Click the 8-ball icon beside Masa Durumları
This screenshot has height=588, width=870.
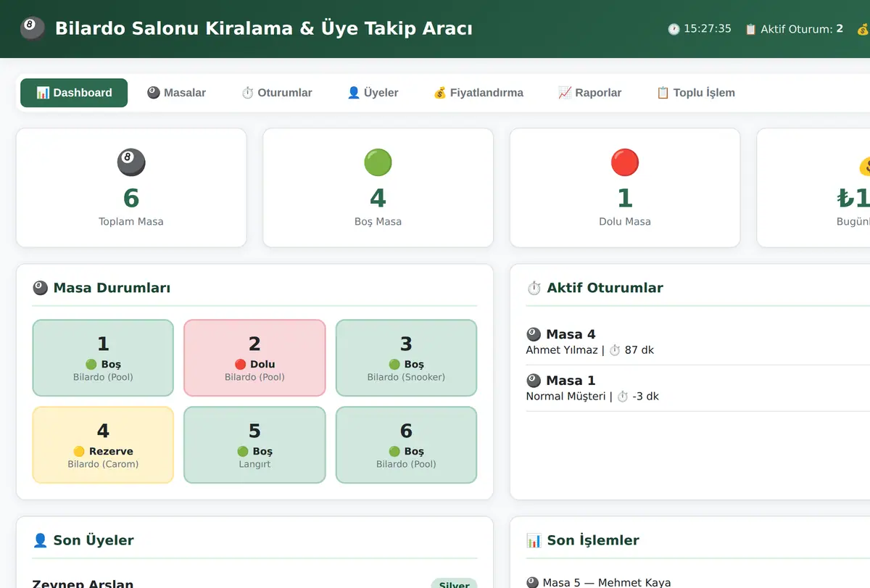[41, 288]
